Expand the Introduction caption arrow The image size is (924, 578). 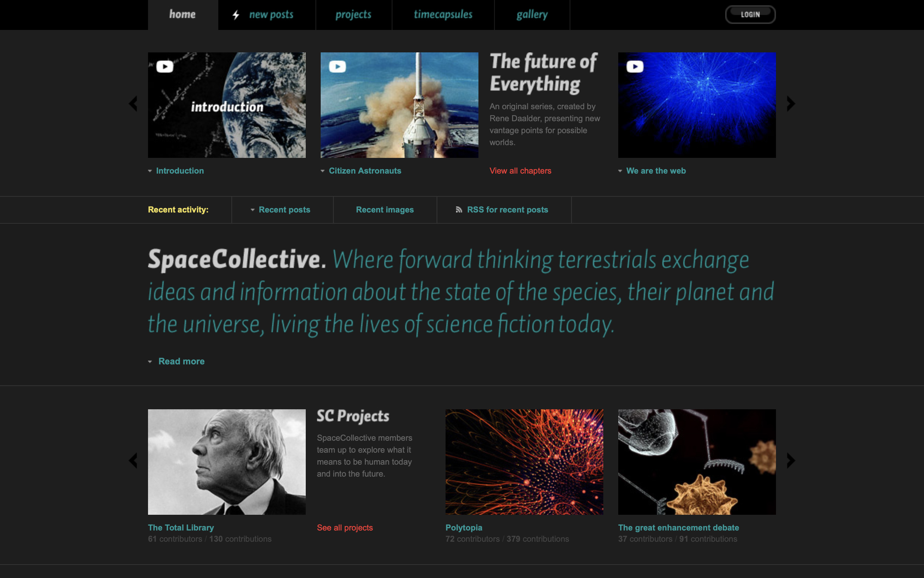pos(150,171)
